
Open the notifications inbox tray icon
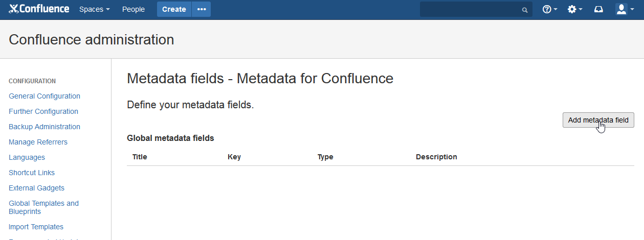pos(598,9)
